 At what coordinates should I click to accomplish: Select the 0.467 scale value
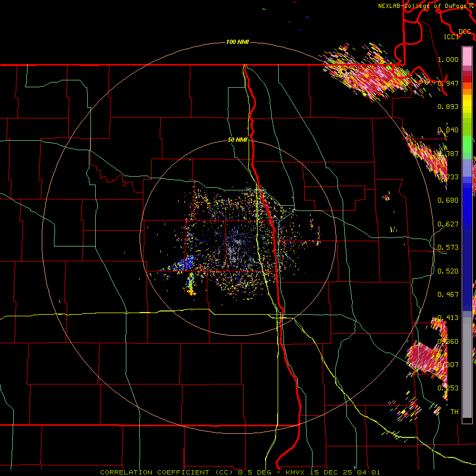[x=448, y=295]
